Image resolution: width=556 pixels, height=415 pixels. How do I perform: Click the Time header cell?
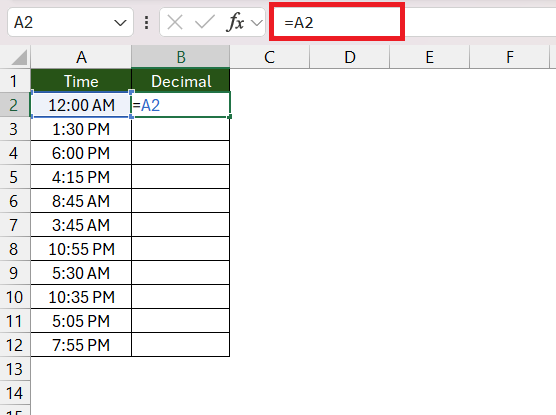pos(81,81)
